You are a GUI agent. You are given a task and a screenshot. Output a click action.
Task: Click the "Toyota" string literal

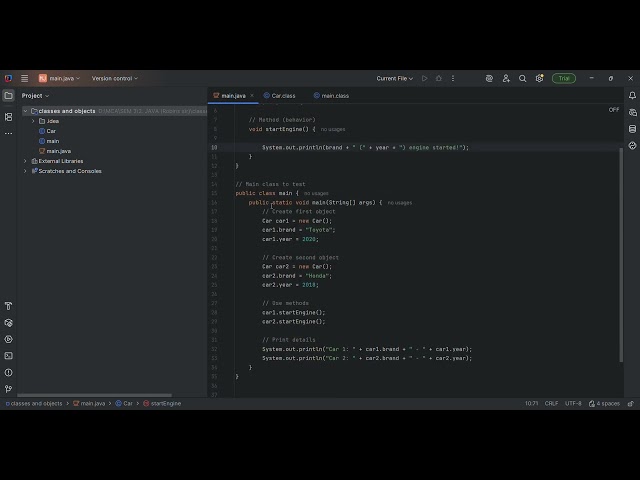(x=319, y=230)
